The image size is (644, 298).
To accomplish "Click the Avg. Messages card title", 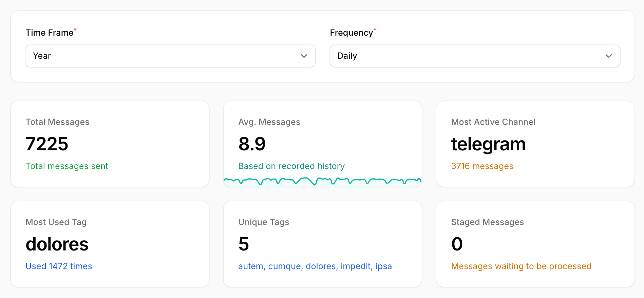I will click(269, 122).
